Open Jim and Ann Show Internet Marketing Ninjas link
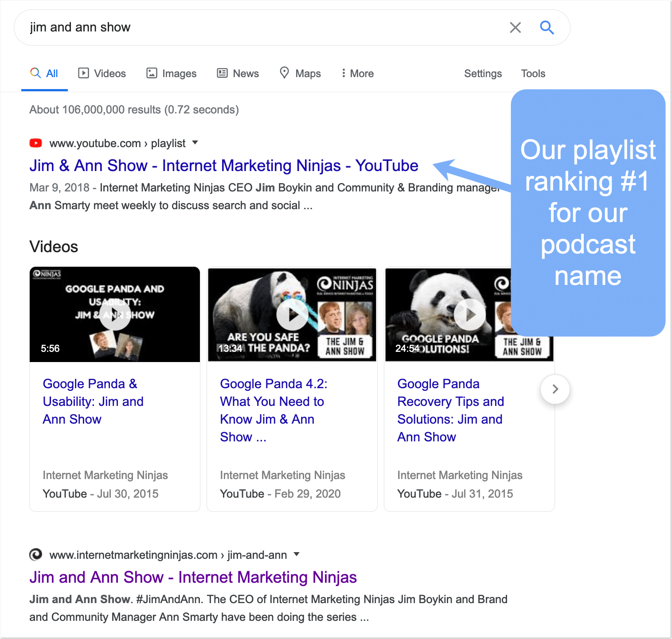This screenshot has height=639, width=672. pos(193,577)
